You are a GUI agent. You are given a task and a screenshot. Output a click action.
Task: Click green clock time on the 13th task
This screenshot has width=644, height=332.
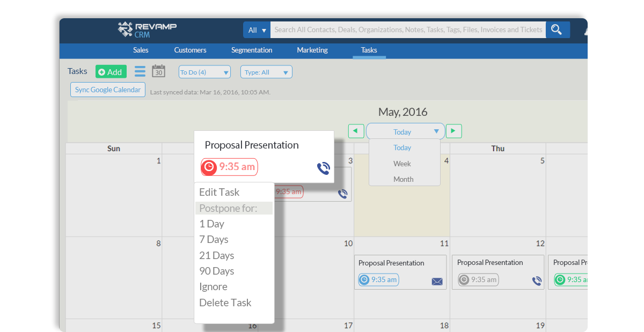coord(571,279)
